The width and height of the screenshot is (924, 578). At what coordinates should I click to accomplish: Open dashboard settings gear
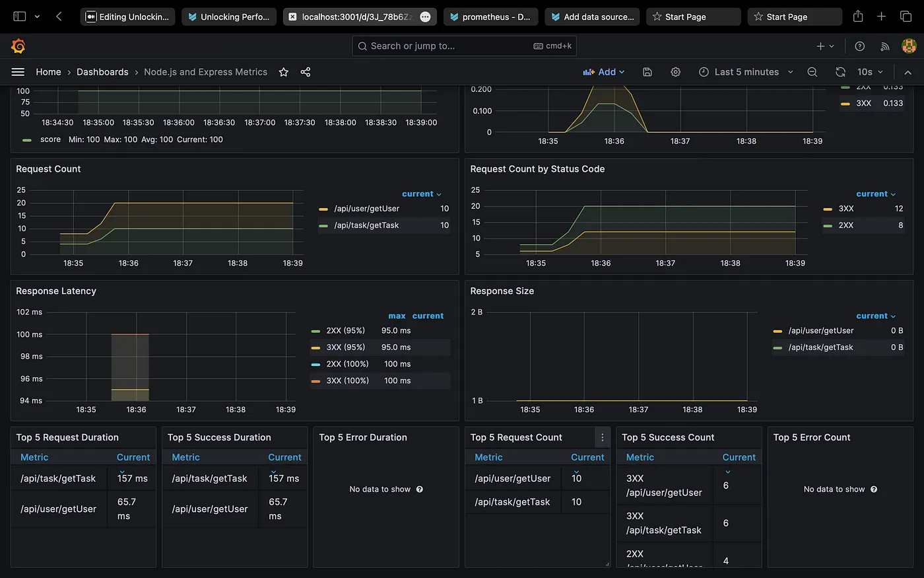coord(676,72)
